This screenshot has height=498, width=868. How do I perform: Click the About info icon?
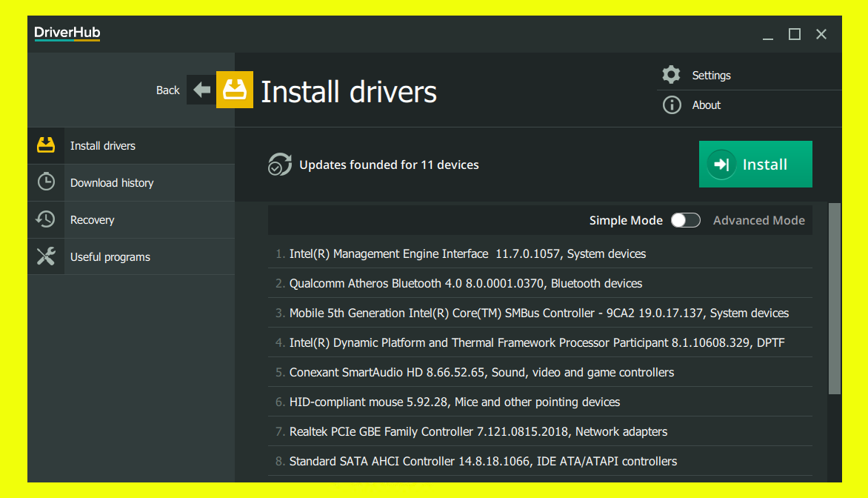(x=672, y=105)
